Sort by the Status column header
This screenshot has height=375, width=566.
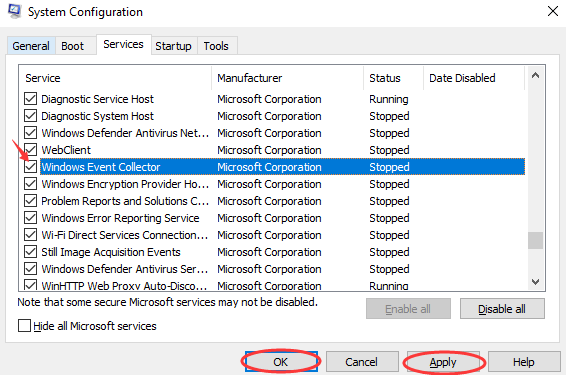click(393, 78)
